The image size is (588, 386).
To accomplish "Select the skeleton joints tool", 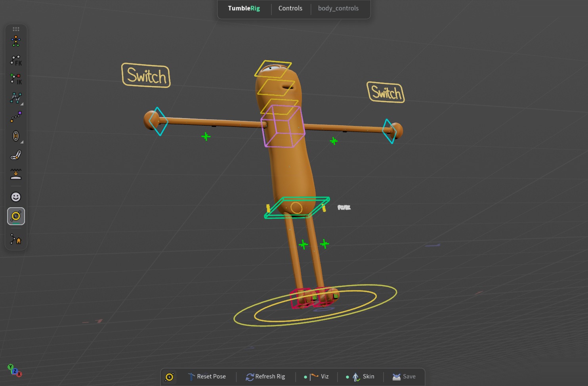I will [x=16, y=41].
